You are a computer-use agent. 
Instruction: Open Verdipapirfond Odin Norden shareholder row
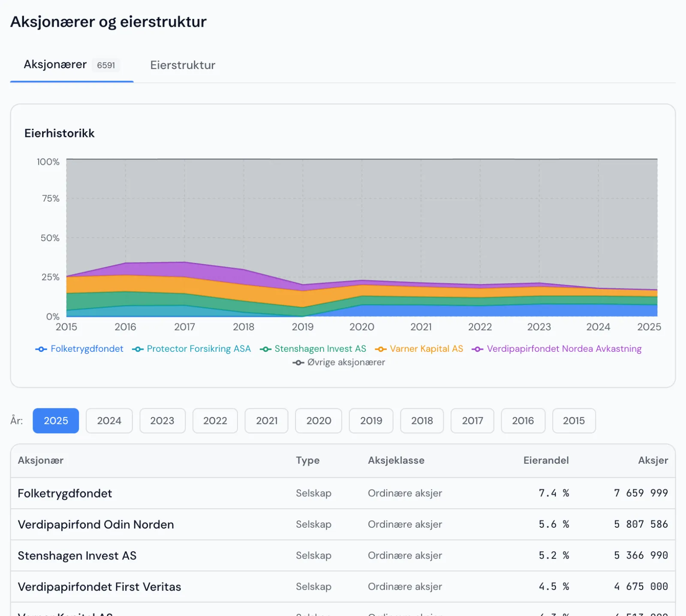point(343,525)
